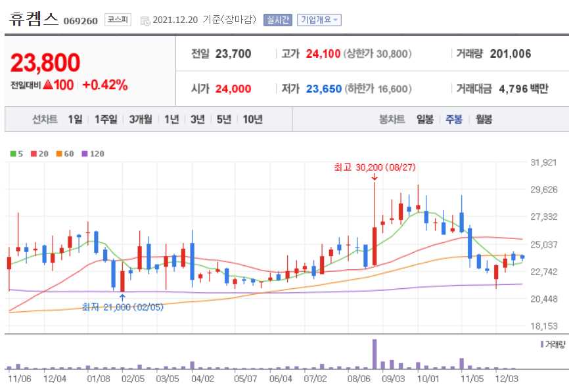Viewport: 569px width, 392px height.
Task: Click the stock name 휴켐스
Action: point(34,19)
